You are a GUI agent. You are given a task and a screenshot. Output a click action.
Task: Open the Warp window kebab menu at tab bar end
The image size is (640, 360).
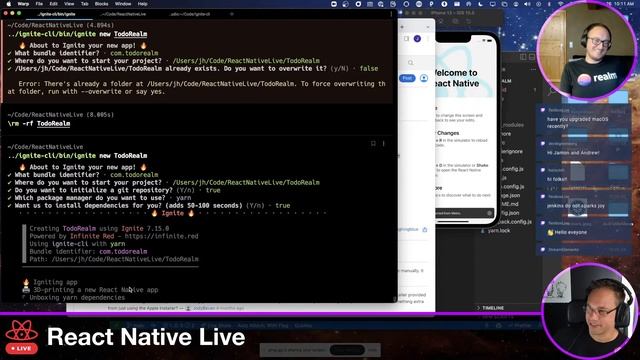pyautogui.click(x=391, y=14)
